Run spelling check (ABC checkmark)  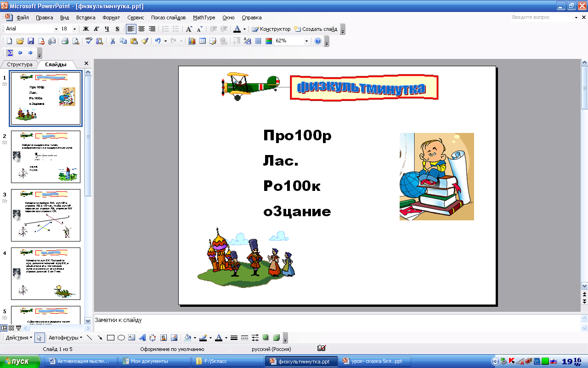[x=89, y=41]
